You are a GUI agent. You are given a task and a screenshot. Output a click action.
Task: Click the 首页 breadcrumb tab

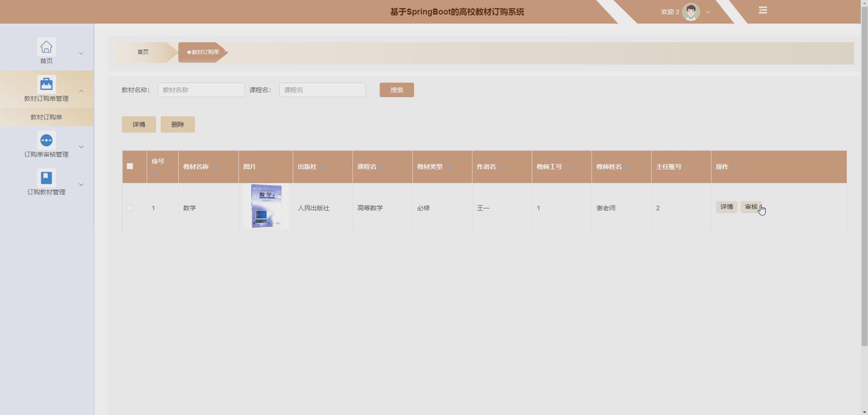coord(143,52)
